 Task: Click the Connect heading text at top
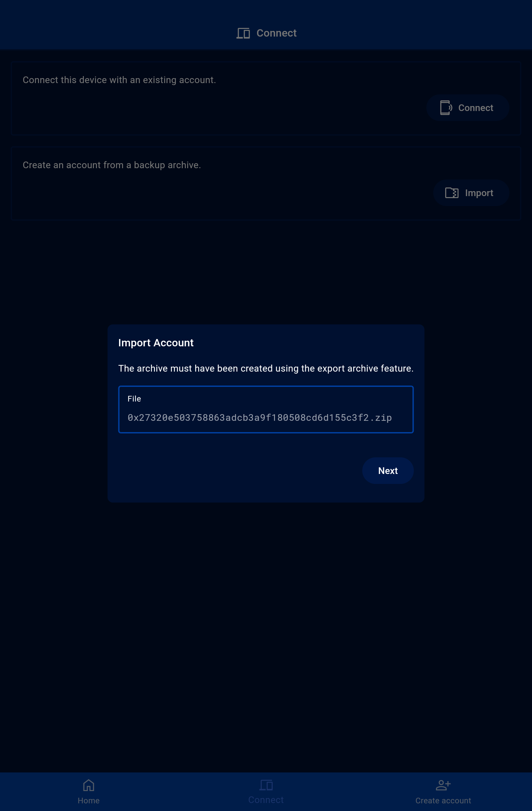pos(276,33)
